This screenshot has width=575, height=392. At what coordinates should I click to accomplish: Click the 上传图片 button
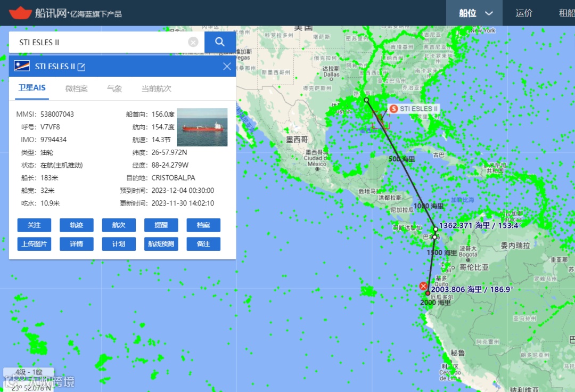34,244
